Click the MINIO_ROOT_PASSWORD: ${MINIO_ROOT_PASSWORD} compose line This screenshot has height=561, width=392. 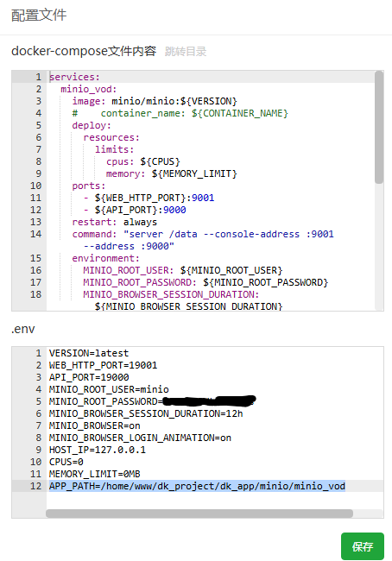(x=205, y=282)
